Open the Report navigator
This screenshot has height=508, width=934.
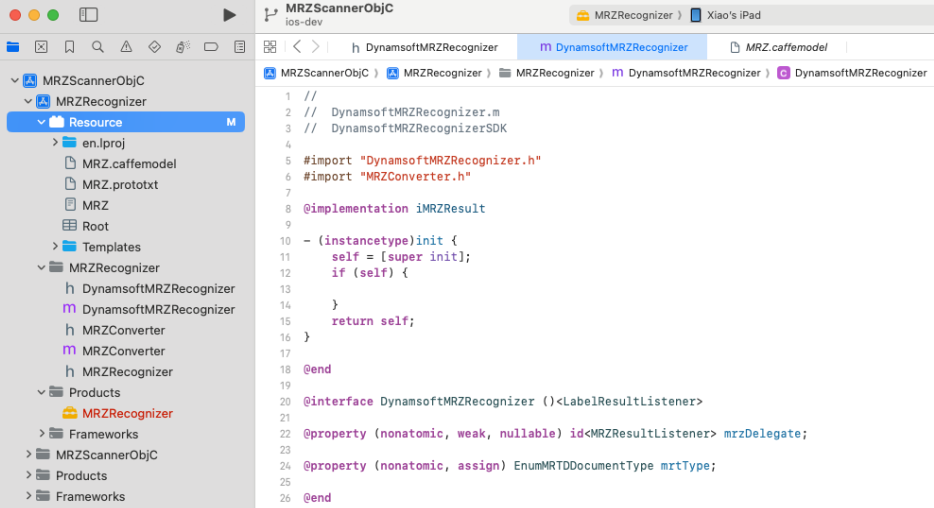[239, 47]
